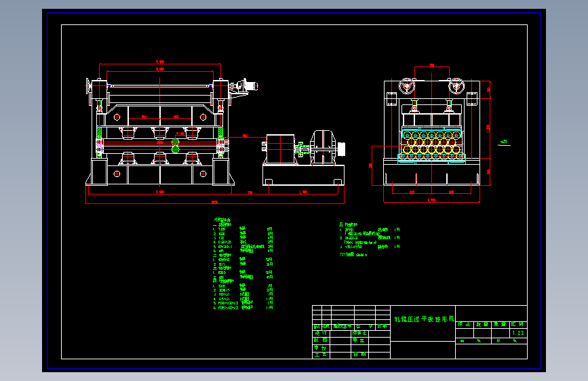Screen dimensions: 588x381
Task: Select the 制图 label in title block
Action: (x=321, y=340)
